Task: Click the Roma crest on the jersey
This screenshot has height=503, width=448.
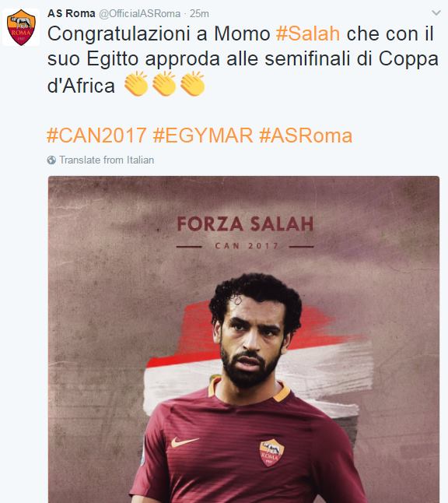Action: [x=271, y=452]
